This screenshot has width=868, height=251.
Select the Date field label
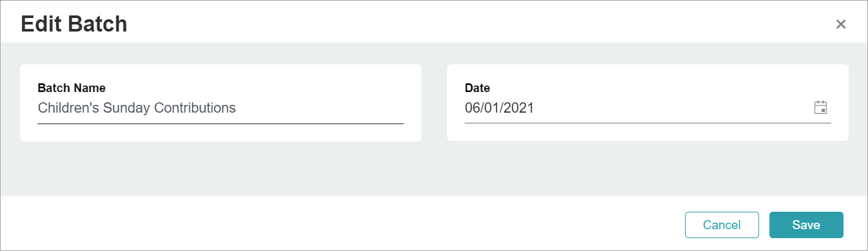coord(477,88)
